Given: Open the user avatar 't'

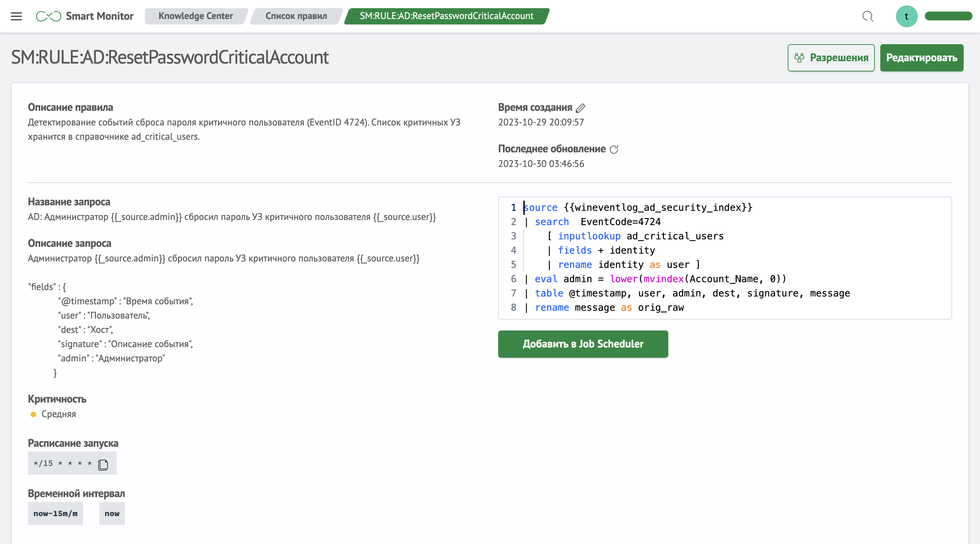Looking at the screenshot, I should (x=906, y=16).
